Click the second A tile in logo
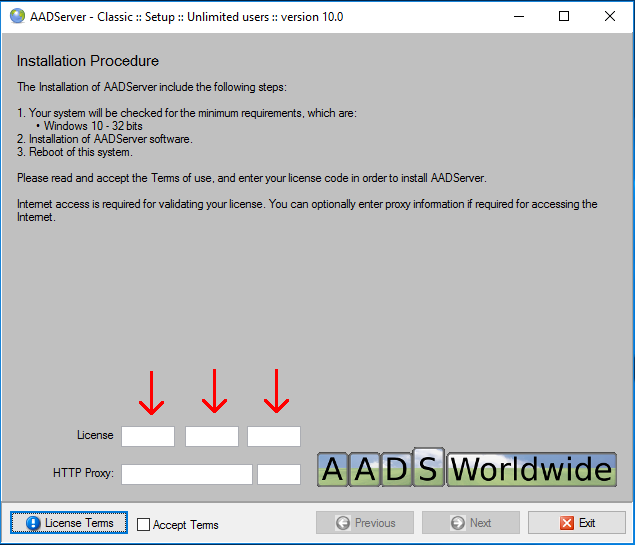This screenshot has height=545, width=635. pyautogui.click(x=365, y=469)
